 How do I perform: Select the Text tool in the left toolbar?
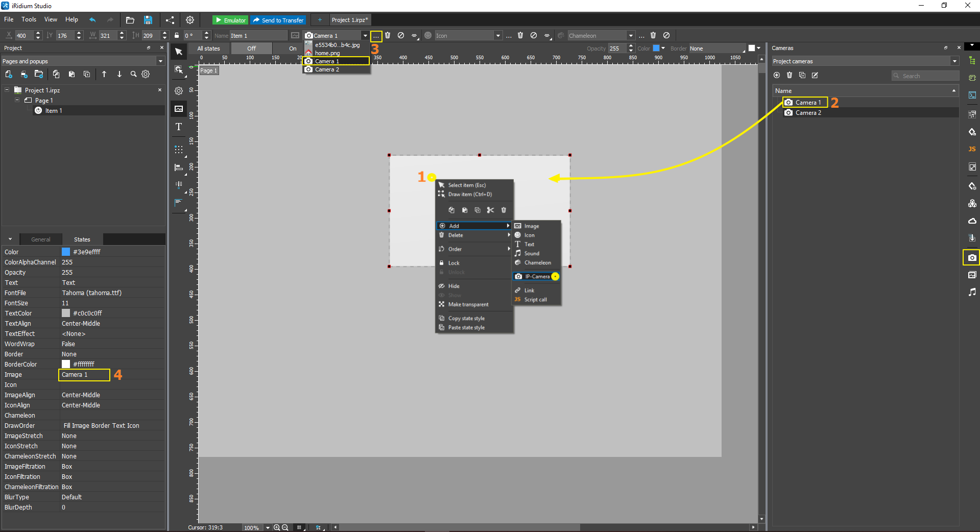coord(178,127)
